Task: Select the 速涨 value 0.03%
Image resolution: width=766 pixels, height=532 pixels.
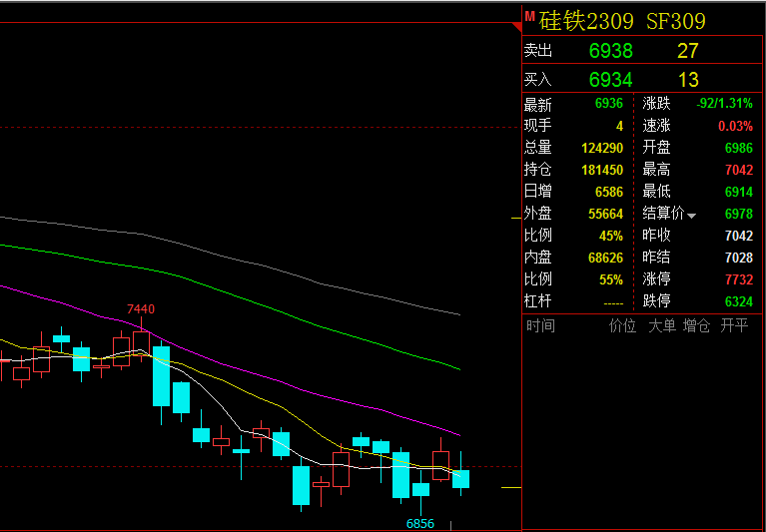Action: pyautogui.click(x=735, y=126)
